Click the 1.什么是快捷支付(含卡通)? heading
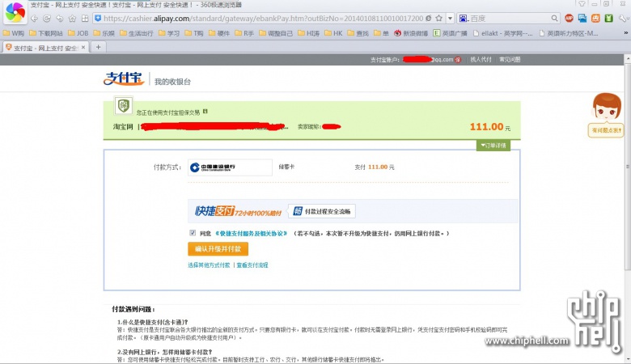Screen dimensions: 631x364 (153, 322)
